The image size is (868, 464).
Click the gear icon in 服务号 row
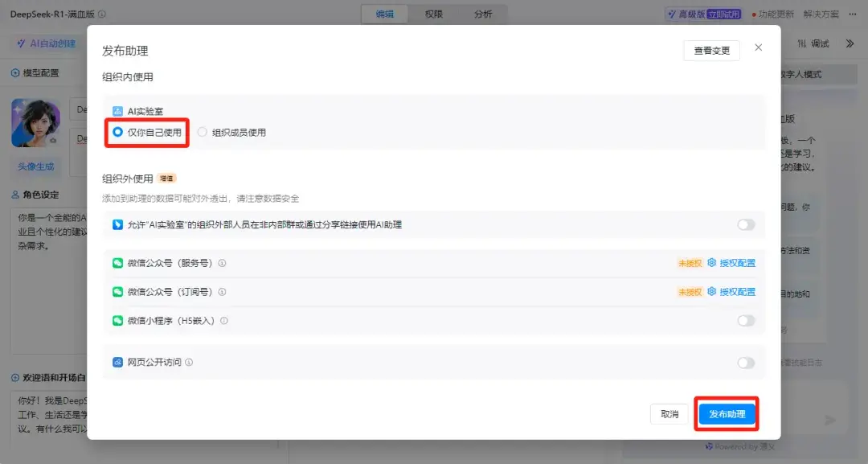click(712, 262)
